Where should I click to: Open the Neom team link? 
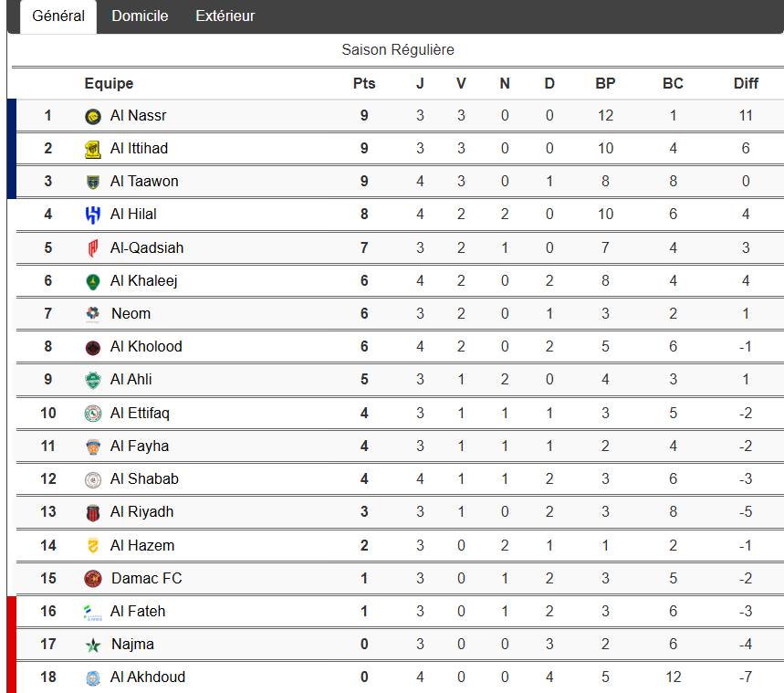point(131,314)
